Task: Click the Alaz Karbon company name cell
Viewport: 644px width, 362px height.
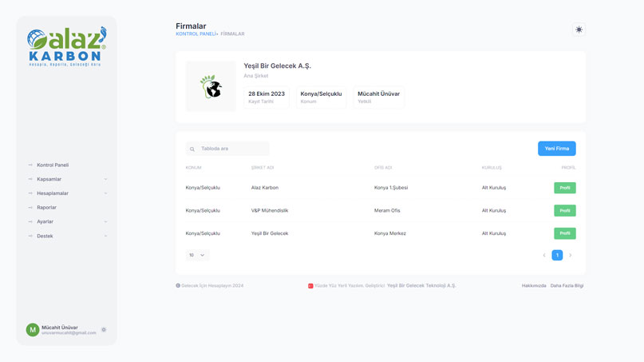Action: pos(264,188)
